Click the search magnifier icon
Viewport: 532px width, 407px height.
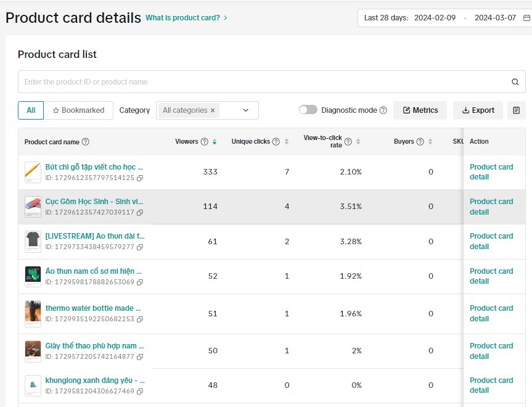pos(515,82)
